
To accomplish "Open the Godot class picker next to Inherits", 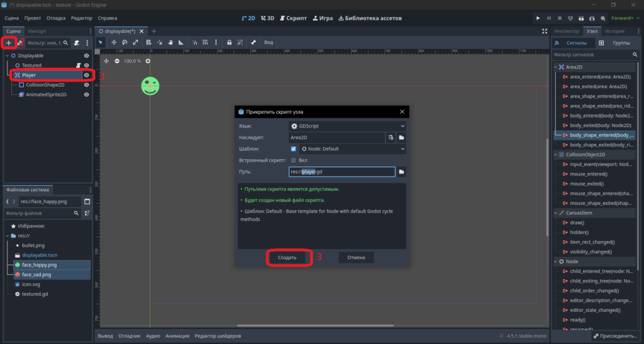I will coord(391,138).
